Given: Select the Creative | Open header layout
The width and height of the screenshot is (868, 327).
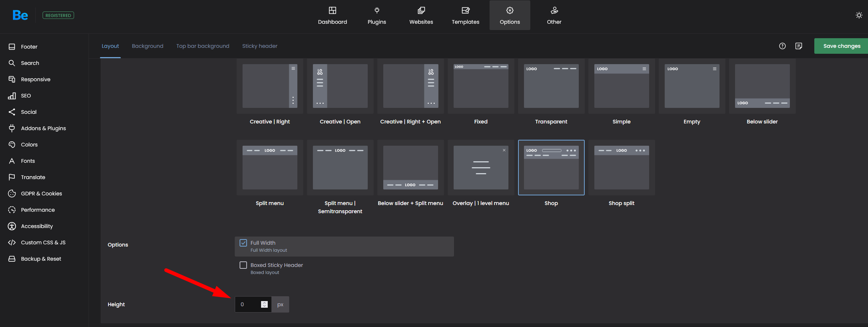Looking at the screenshot, I should (340, 86).
